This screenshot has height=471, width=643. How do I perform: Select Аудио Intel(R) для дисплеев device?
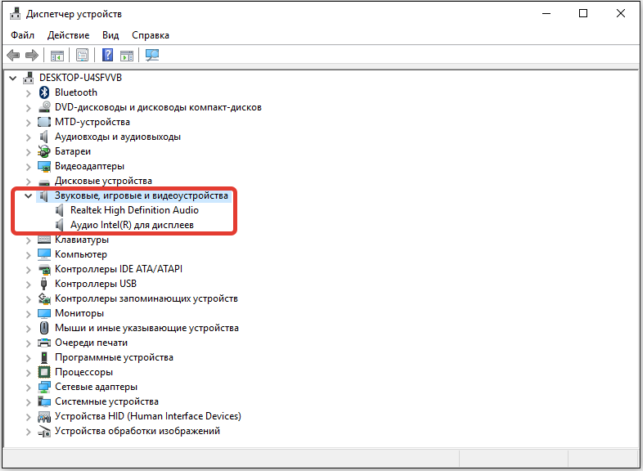[132, 225]
